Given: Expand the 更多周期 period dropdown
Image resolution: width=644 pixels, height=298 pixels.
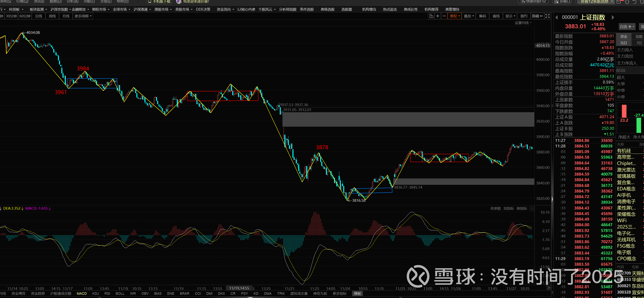Looking at the screenshot, I should click(x=83, y=16).
